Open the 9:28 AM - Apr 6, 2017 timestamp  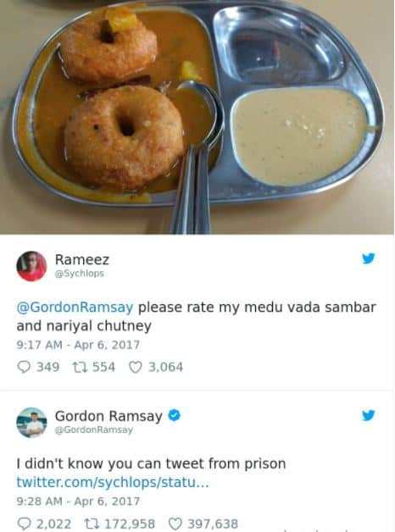click(x=78, y=502)
